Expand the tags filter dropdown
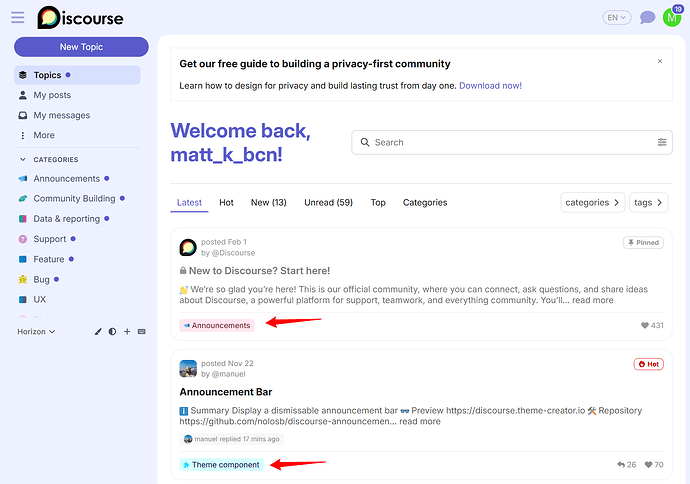This screenshot has width=690, height=484. pyautogui.click(x=648, y=202)
